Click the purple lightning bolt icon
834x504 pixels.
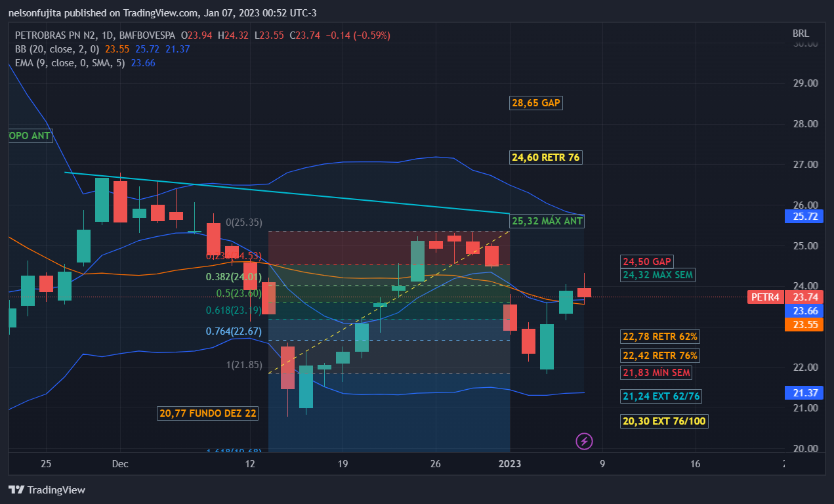584,441
